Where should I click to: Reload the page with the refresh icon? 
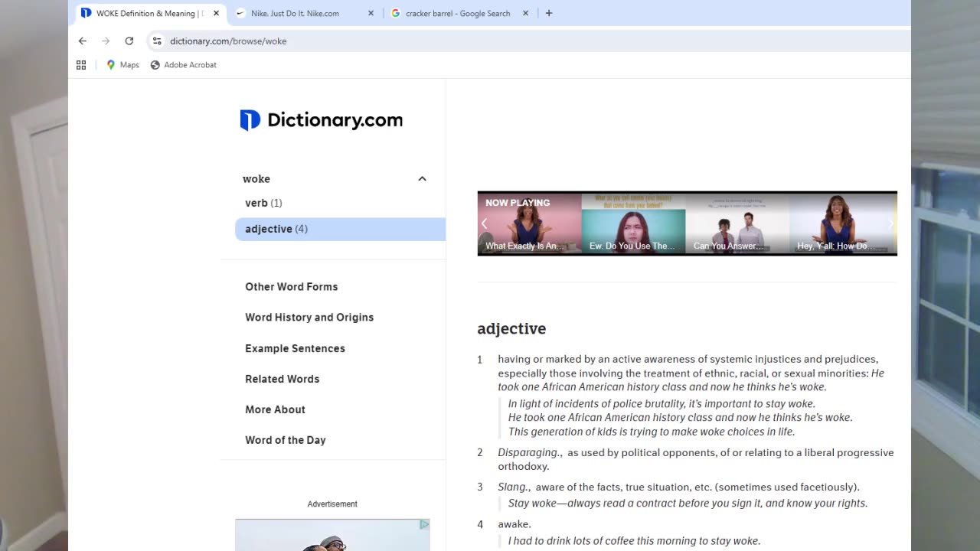tap(129, 41)
